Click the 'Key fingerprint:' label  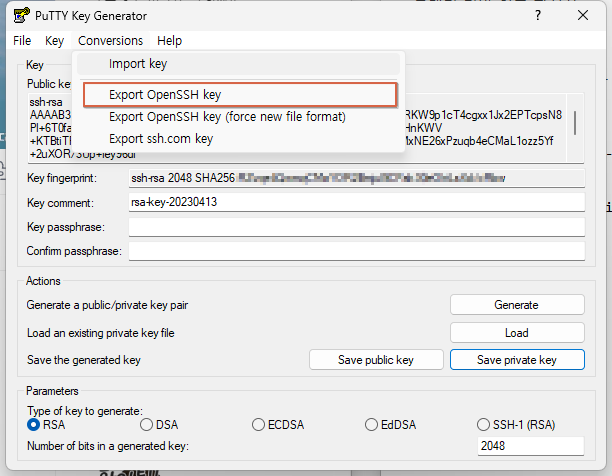[62, 178]
